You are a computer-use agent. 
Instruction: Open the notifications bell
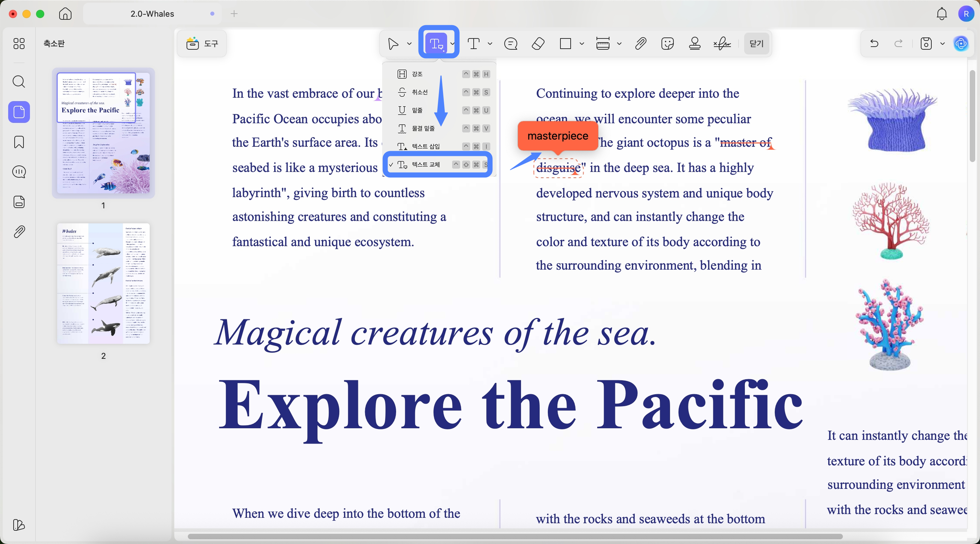pyautogui.click(x=942, y=14)
